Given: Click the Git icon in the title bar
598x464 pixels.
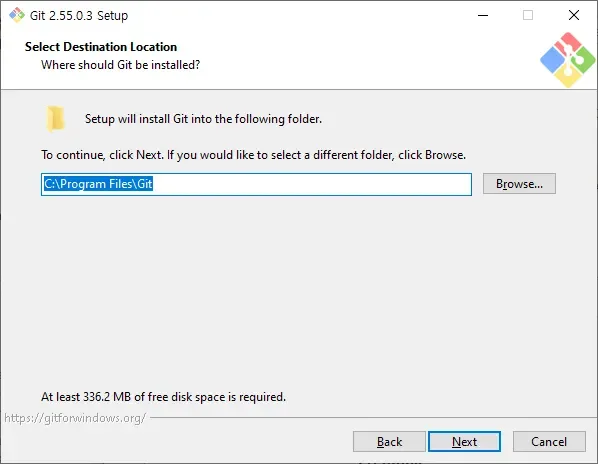Looking at the screenshot, I should point(17,15).
